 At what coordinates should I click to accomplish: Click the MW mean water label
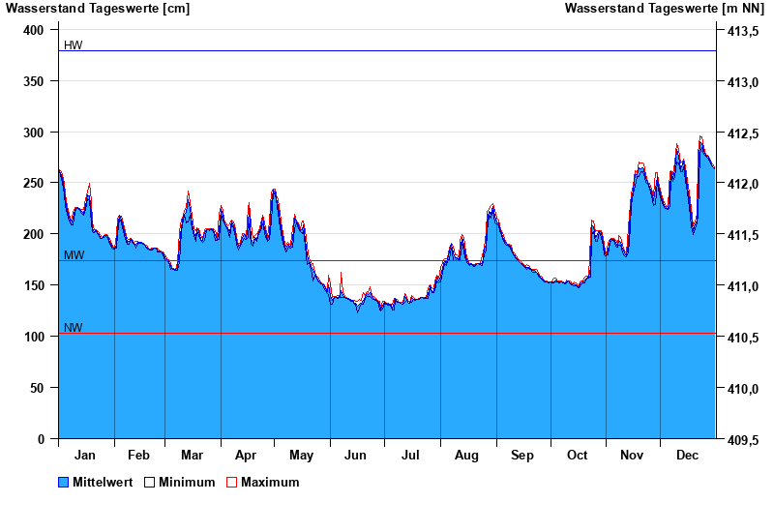74,255
